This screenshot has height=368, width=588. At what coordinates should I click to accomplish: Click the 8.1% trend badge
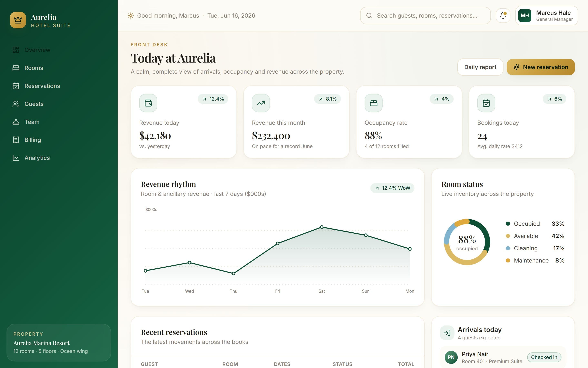[327, 99]
